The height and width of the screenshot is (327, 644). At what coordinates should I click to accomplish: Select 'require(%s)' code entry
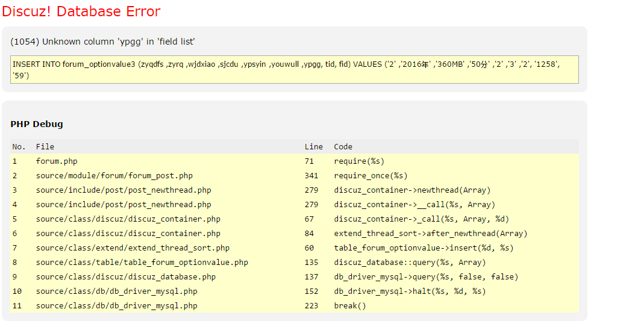click(x=360, y=161)
